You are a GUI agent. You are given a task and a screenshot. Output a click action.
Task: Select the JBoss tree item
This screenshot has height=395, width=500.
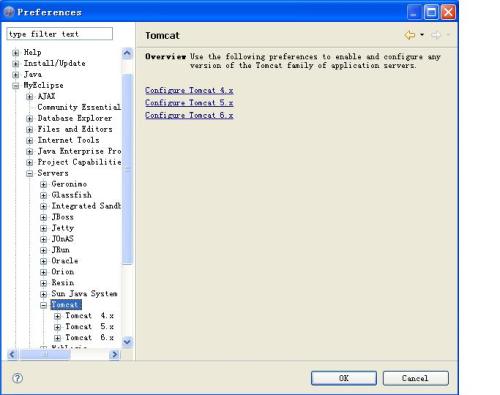[x=62, y=217]
